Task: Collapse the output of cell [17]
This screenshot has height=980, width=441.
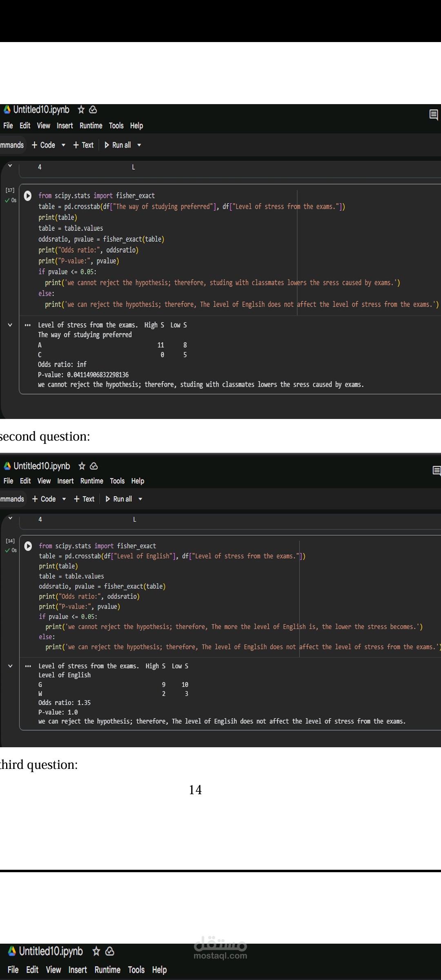Action: pos(10,325)
